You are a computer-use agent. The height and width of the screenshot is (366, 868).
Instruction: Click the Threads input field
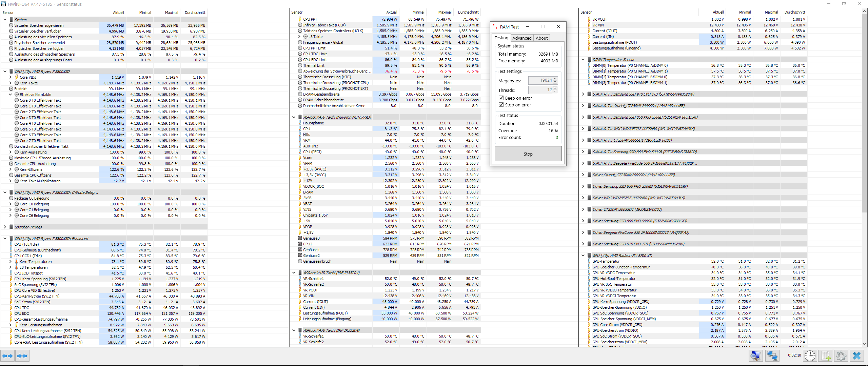(x=541, y=90)
